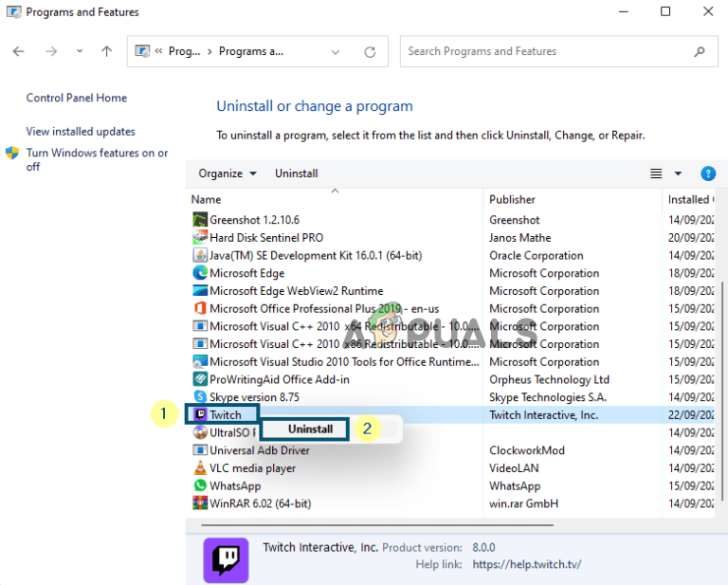Viewport: 728px width, 585px height.
Task: Expand the view options dropdown arrow
Action: tap(678, 174)
